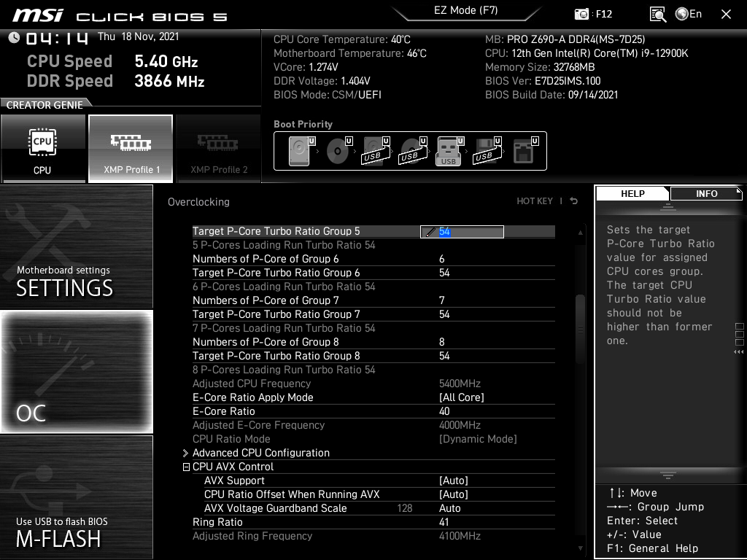Screen dimensions: 747x560
Task: Select the E-Core Ratio value 40
Action: [x=444, y=411]
